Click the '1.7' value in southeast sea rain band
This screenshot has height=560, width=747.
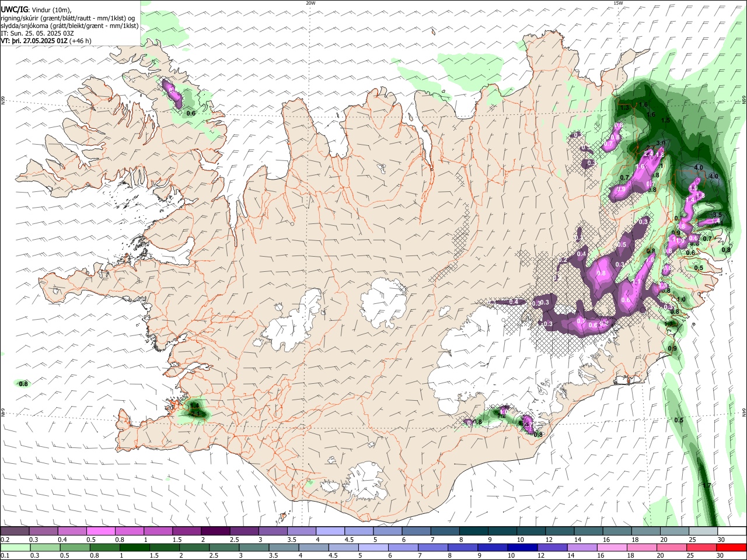pyautogui.click(x=706, y=486)
